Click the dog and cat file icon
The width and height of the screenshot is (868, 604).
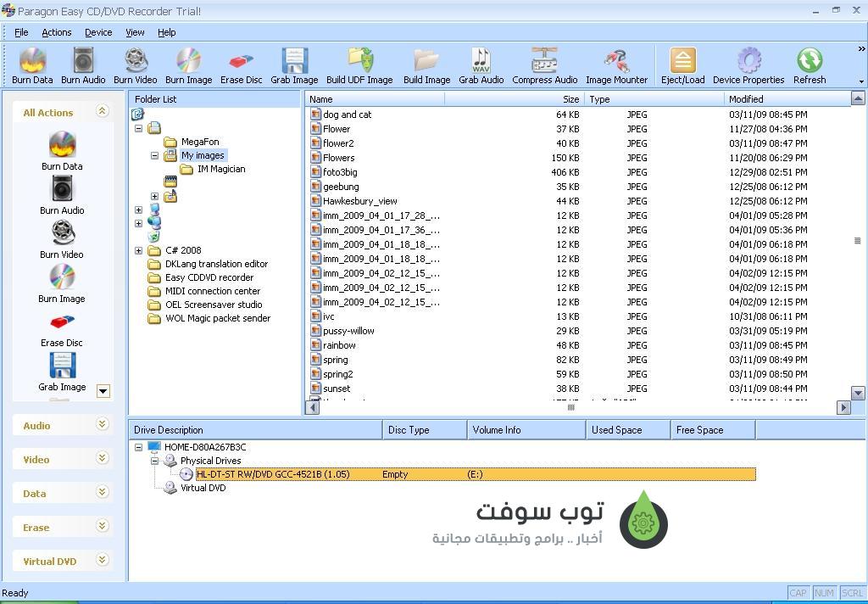click(x=315, y=115)
